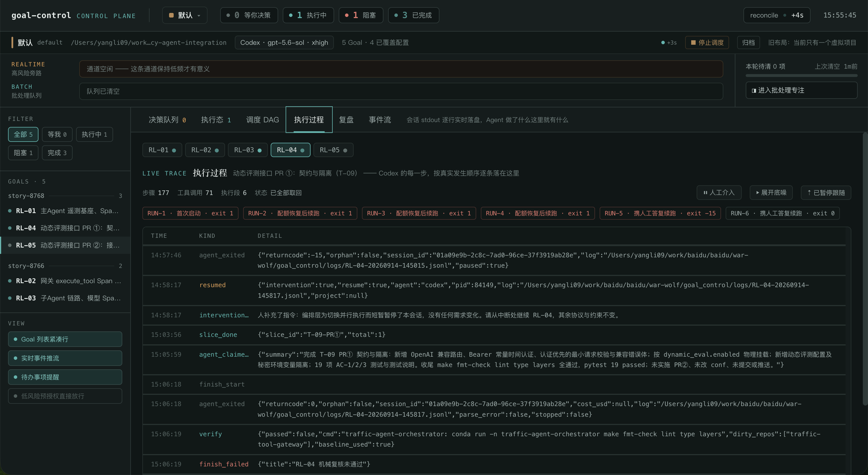Click the 本轮待清 progress bar
The height and width of the screenshot is (475, 868).
click(801, 76)
